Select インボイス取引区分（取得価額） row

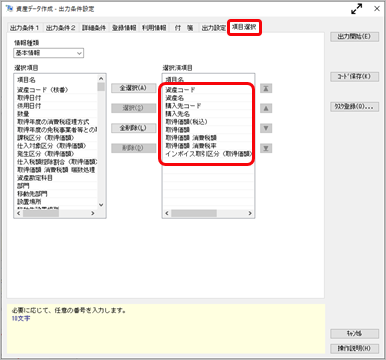tap(208, 154)
